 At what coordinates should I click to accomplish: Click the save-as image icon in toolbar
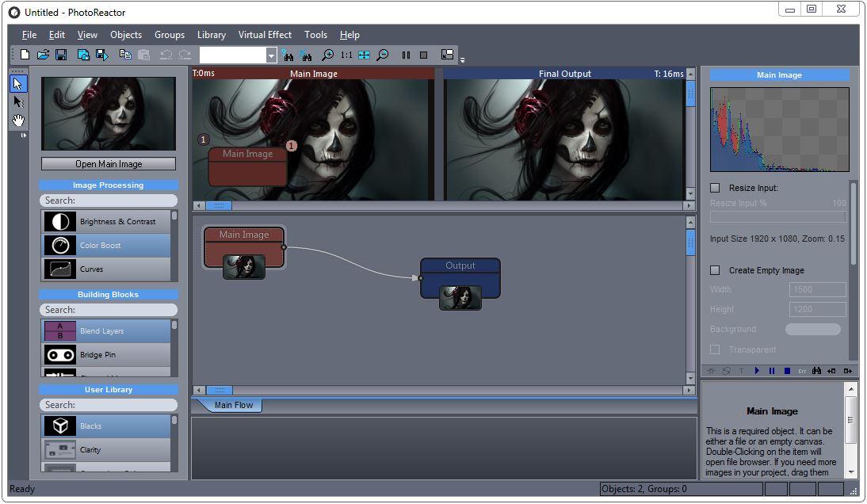83,55
